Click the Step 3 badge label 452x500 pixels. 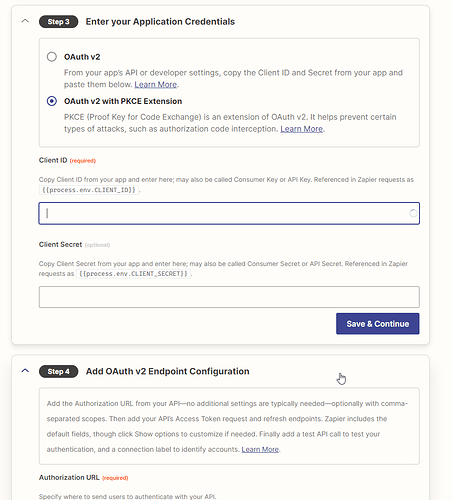click(x=58, y=22)
